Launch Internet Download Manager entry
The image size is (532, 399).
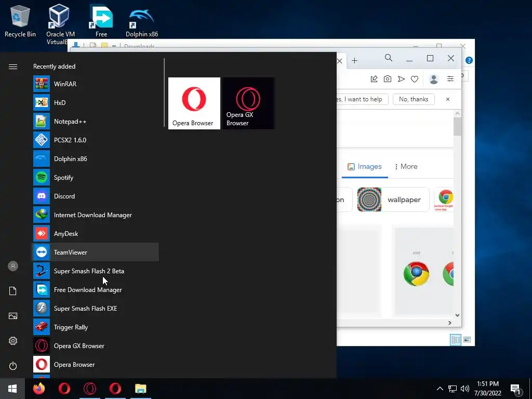click(x=96, y=215)
